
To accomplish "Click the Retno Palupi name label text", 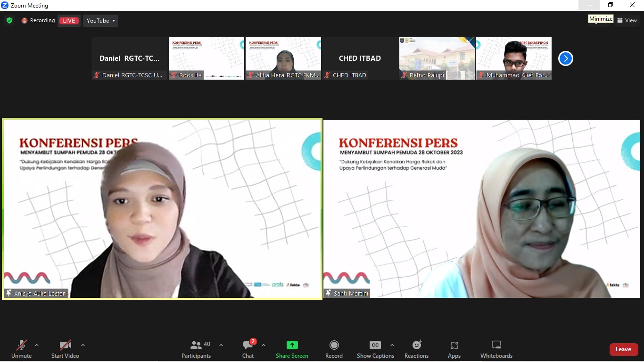I will coord(427,75).
